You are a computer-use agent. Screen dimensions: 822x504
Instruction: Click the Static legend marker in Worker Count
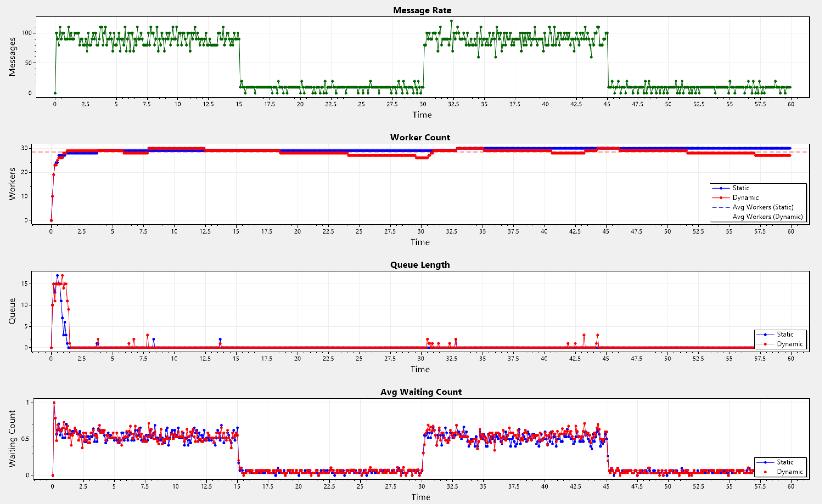tap(721, 188)
